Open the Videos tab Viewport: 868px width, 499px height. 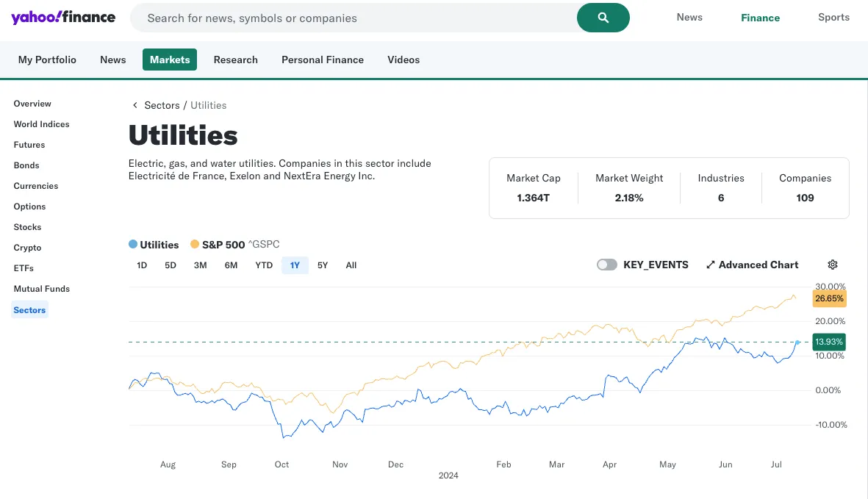coord(403,60)
